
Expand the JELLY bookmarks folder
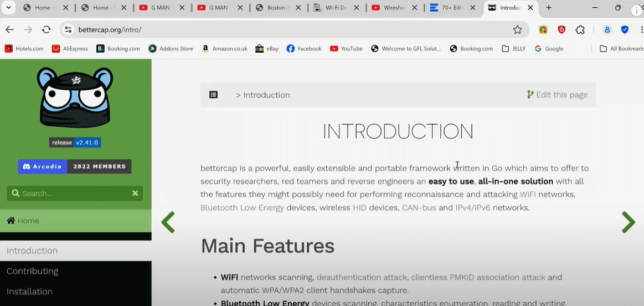(513, 49)
